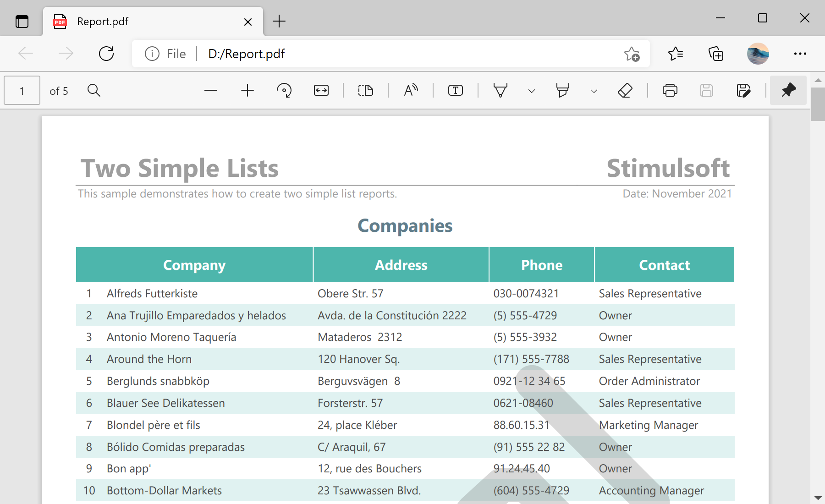Image resolution: width=825 pixels, height=504 pixels.
Task: Click the vertical scrollbar thumb
Action: tap(818, 104)
